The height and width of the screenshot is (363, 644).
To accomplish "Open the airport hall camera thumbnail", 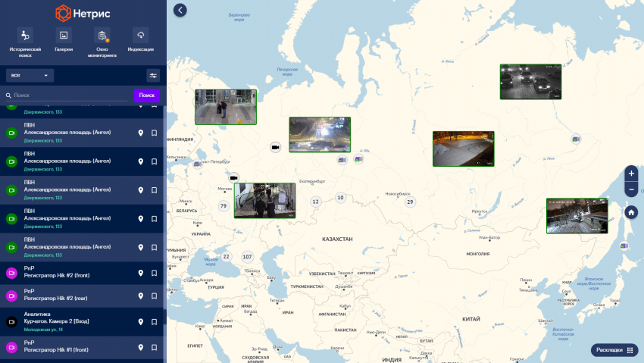I will pyautogui.click(x=226, y=107).
